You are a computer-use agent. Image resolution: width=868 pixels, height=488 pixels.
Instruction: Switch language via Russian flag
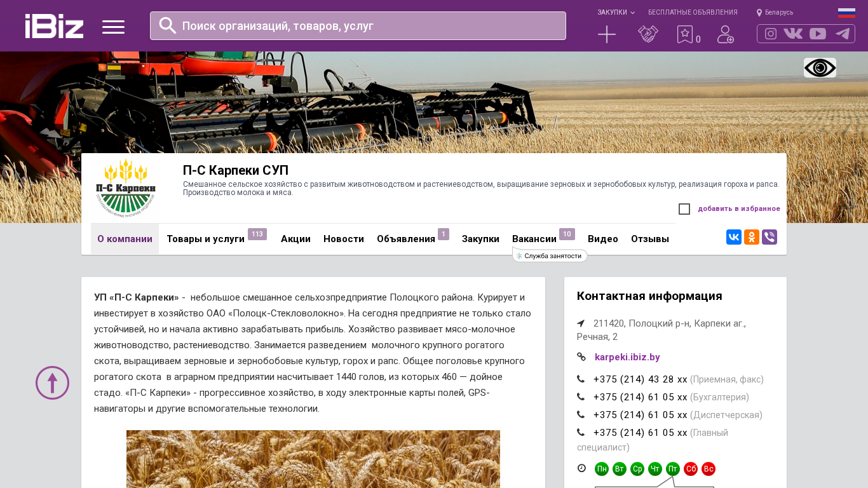[846, 13]
